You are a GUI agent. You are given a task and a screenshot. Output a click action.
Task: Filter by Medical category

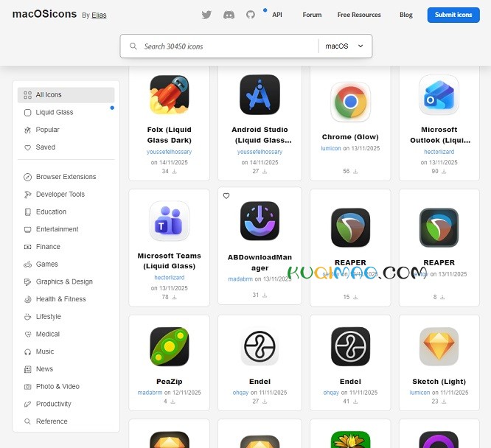[x=66, y=335]
